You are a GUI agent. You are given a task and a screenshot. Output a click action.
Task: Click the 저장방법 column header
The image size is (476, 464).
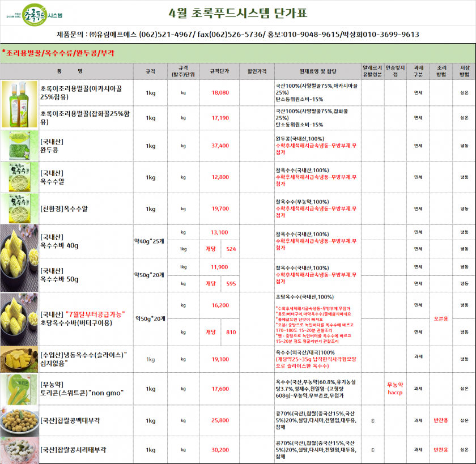(x=464, y=71)
